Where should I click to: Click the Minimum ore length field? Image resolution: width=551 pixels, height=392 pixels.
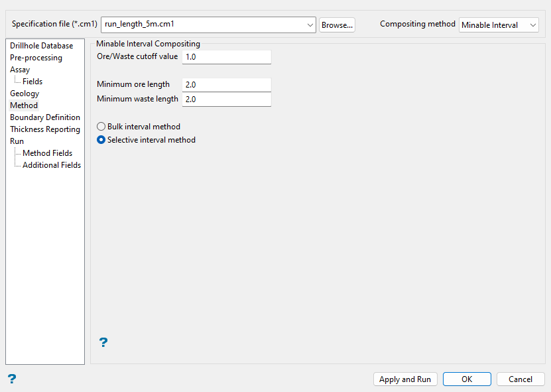pos(226,85)
